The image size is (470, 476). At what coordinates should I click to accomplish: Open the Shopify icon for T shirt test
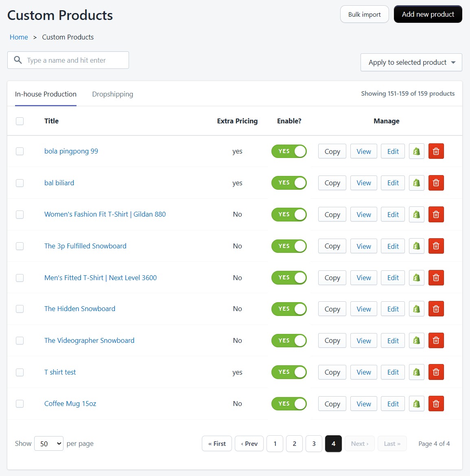click(x=416, y=372)
